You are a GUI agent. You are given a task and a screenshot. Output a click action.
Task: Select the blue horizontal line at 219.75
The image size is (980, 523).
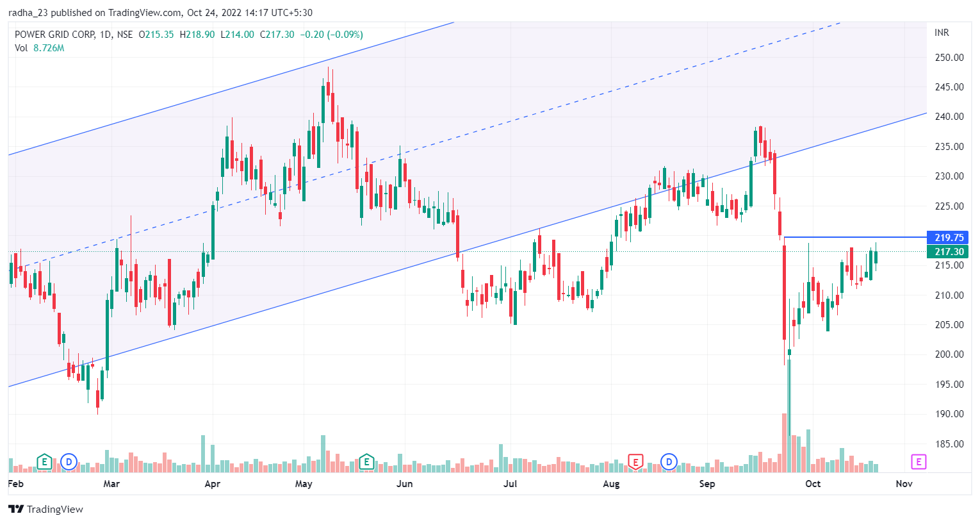[x=855, y=238]
